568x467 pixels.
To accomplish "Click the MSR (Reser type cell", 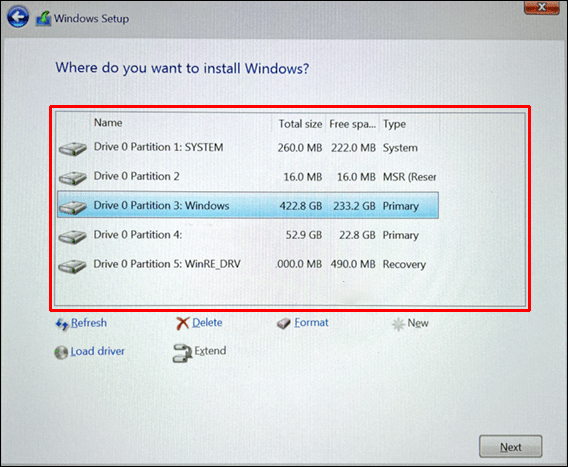I will (409, 177).
